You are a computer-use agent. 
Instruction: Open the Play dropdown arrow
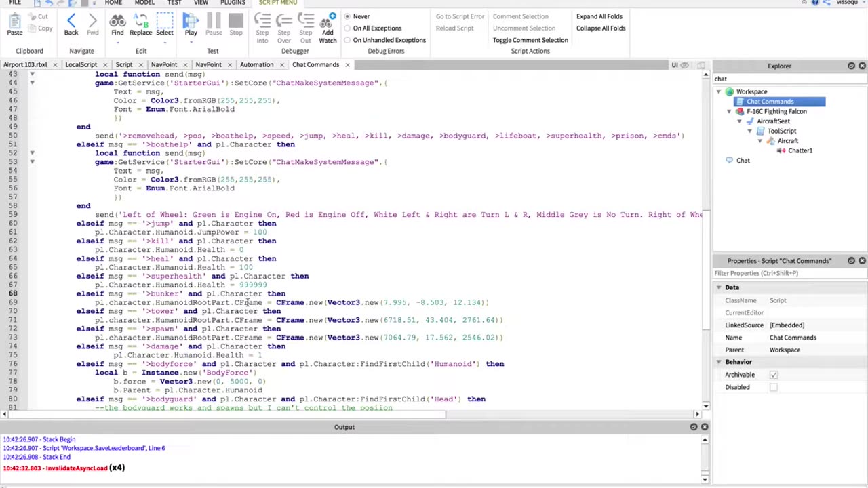[191, 42]
